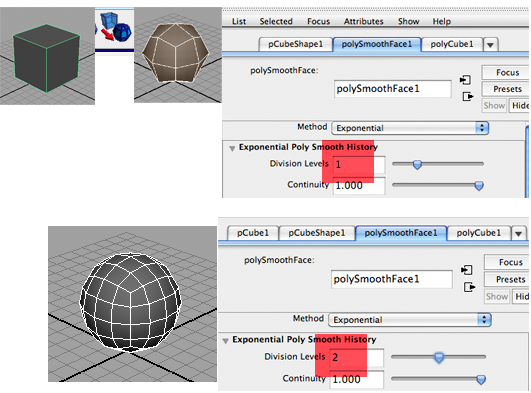Select polySmoothFace1 tab in lower panel
Viewport: 531px width, 393px height.
click(x=401, y=233)
